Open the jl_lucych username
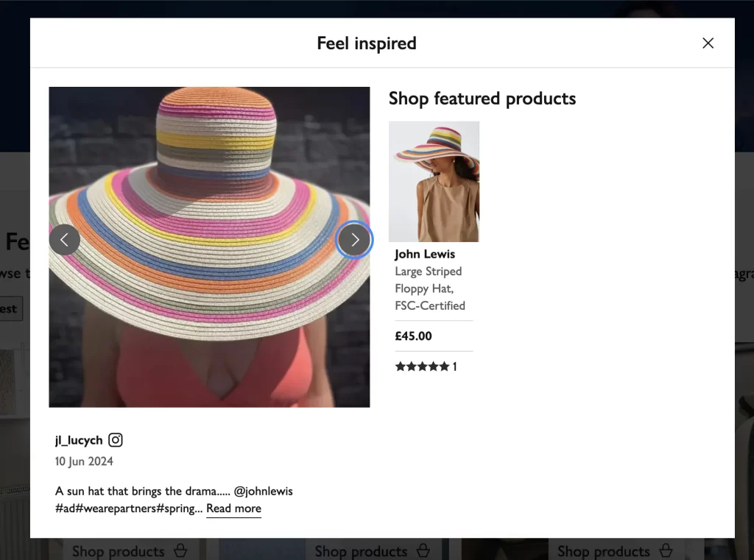The width and height of the screenshot is (754, 560). (x=79, y=440)
